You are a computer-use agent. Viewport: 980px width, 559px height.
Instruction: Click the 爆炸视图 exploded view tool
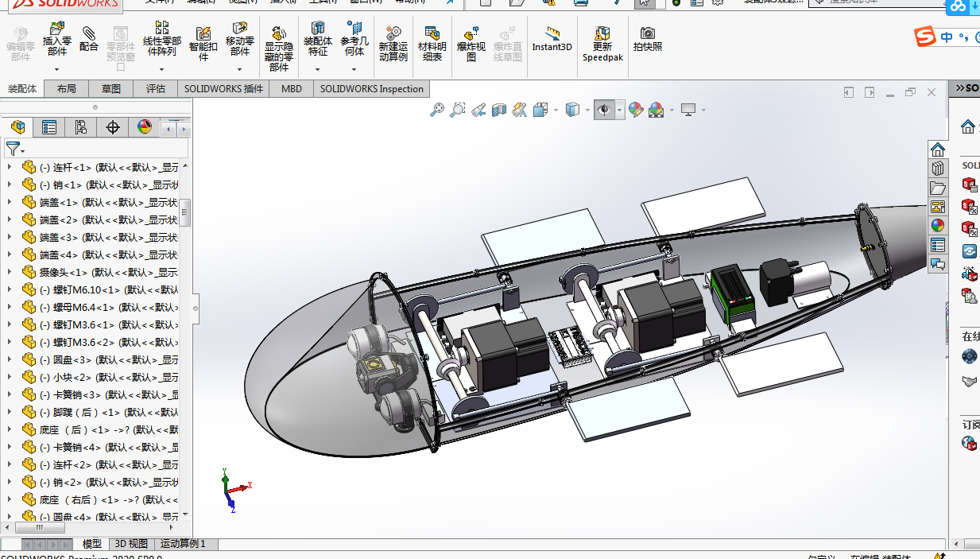(471, 43)
